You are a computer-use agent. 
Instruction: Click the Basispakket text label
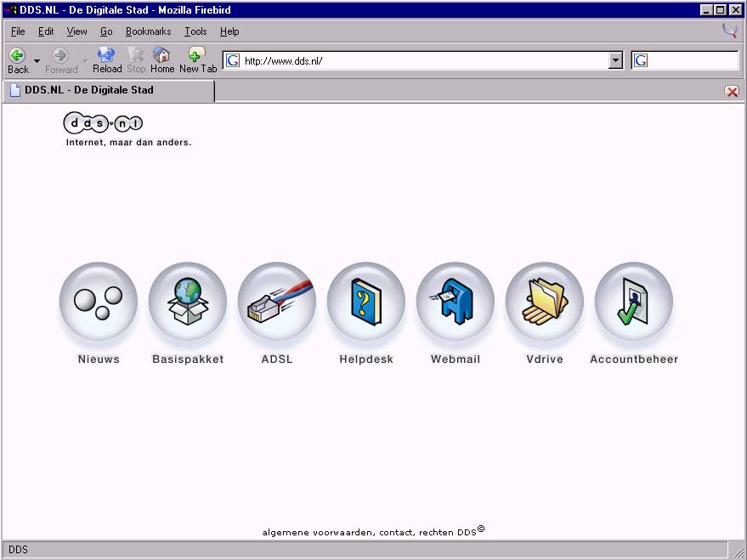click(188, 359)
